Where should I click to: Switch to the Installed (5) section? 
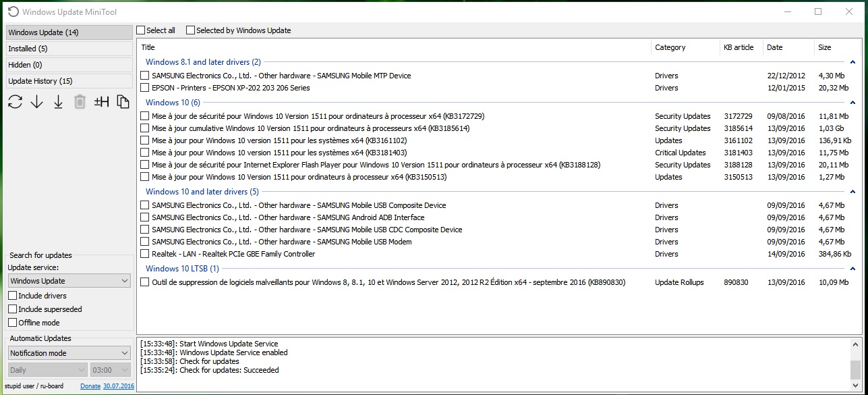[69, 49]
